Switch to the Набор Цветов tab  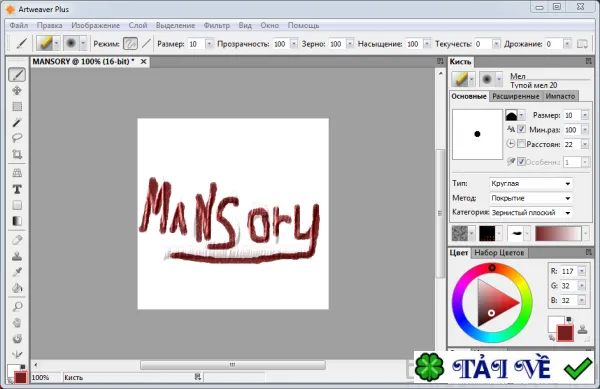coord(499,252)
